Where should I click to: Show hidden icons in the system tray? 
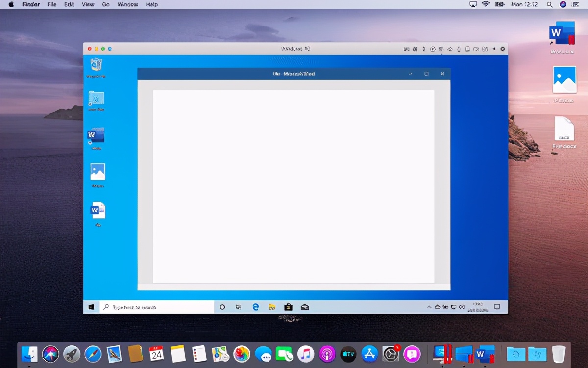pyautogui.click(x=430, y=307)
